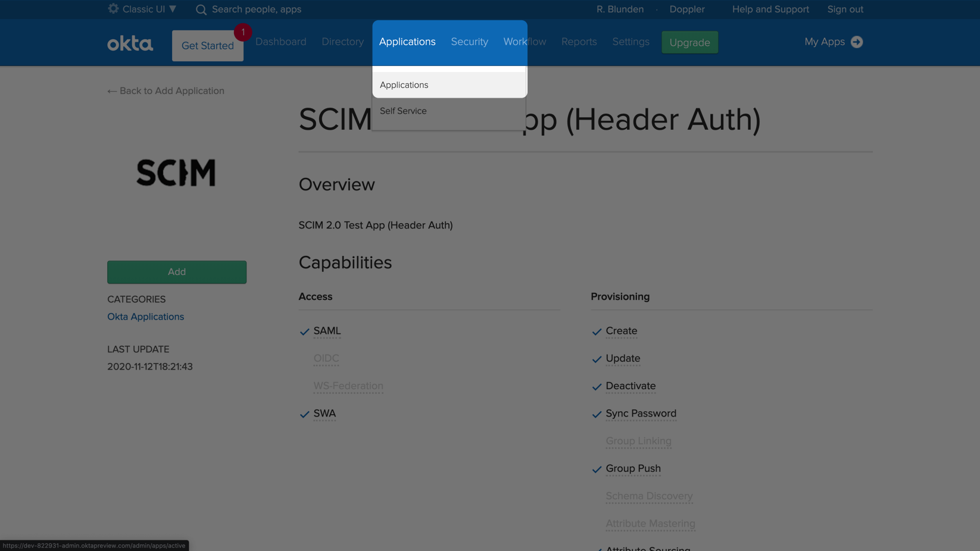Click the green Upgrade button
This screenshot has width=980, height=551.
point(689,42)
